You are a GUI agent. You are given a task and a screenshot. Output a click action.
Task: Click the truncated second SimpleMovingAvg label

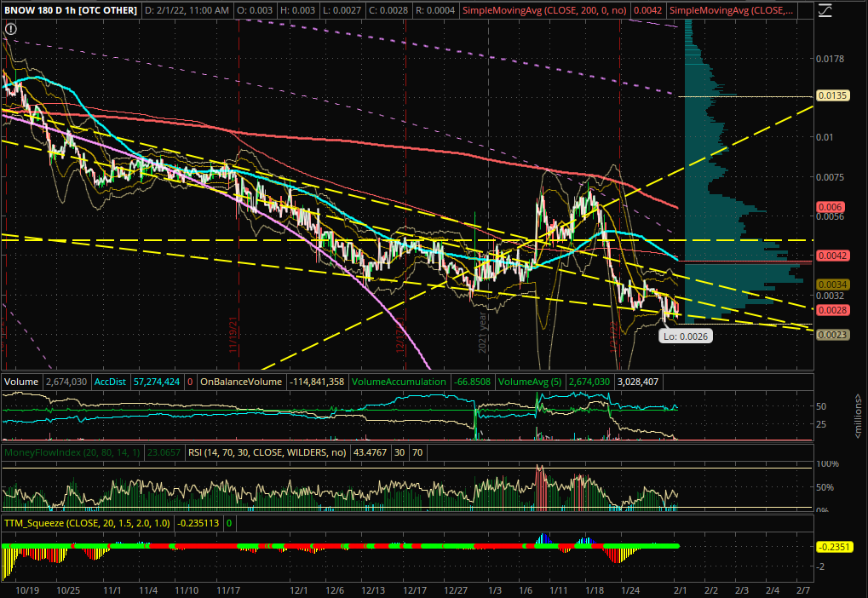pos(730,10)
